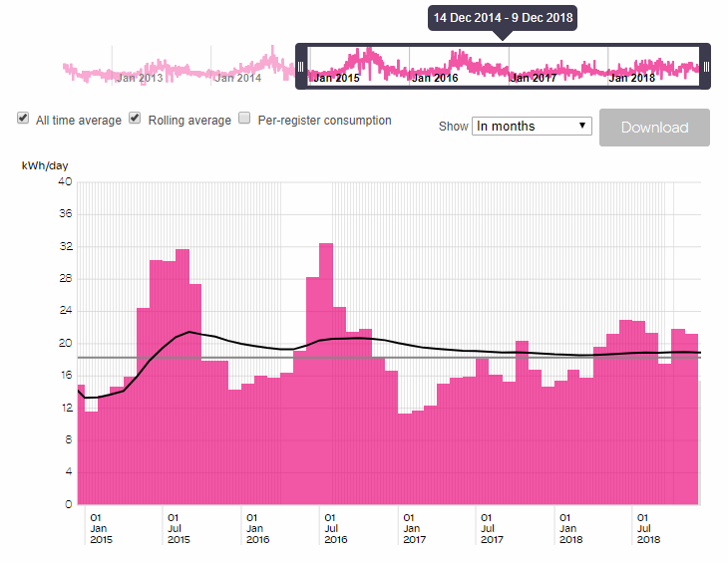Click the Show label beside the dropdown
The height and width of the screenshot is (563, 728).
[454, 127]
